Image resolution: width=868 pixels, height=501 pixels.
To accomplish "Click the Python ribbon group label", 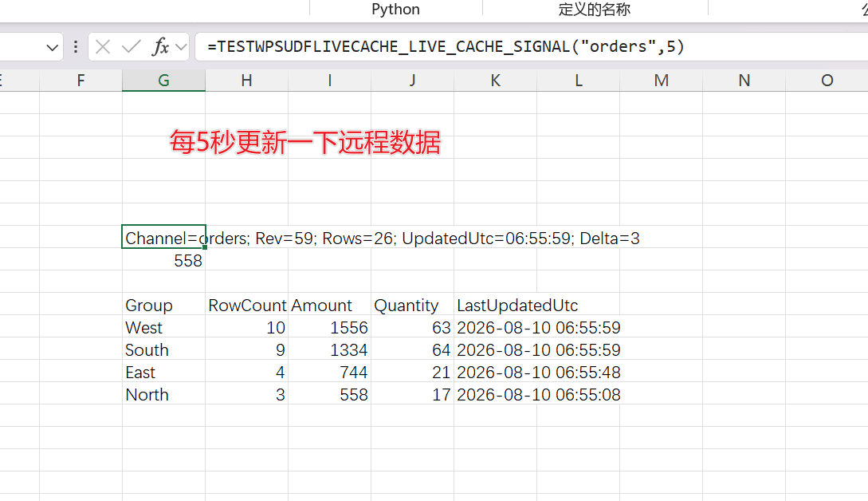I will pos(396,10).
